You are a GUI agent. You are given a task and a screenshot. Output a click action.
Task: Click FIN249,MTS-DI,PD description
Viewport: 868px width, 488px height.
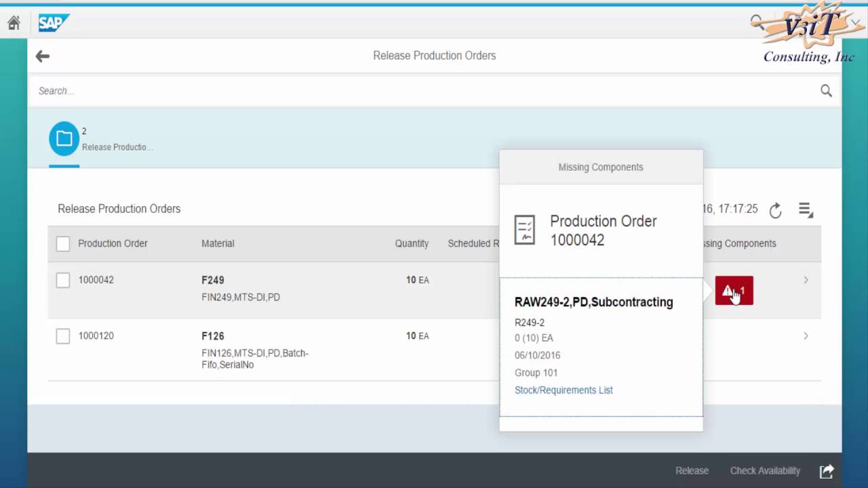pos(241,298)
